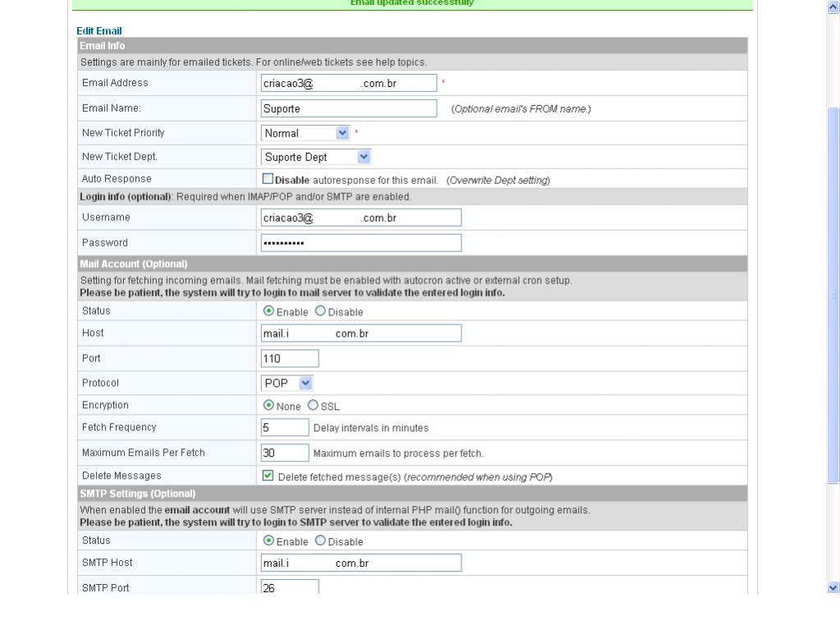Click the Maximum Emails Per Fetch label
Image resolution: width=840 pixels, height=630 pixels.
coord(144,453)
